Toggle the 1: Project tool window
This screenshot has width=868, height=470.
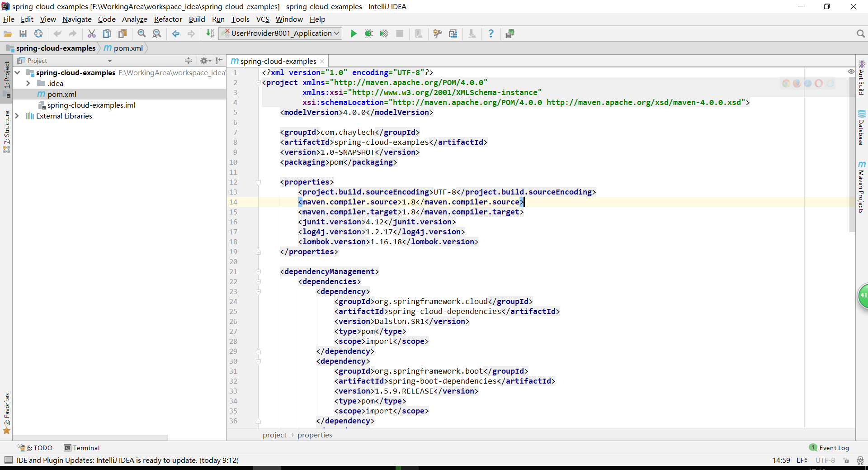[7, 79]
